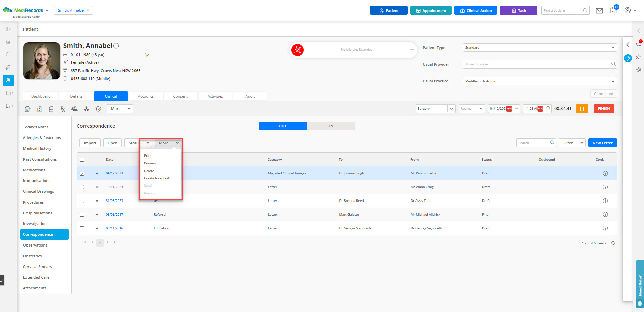Open Filter dropdown arrow

click(x=582, y=143)
